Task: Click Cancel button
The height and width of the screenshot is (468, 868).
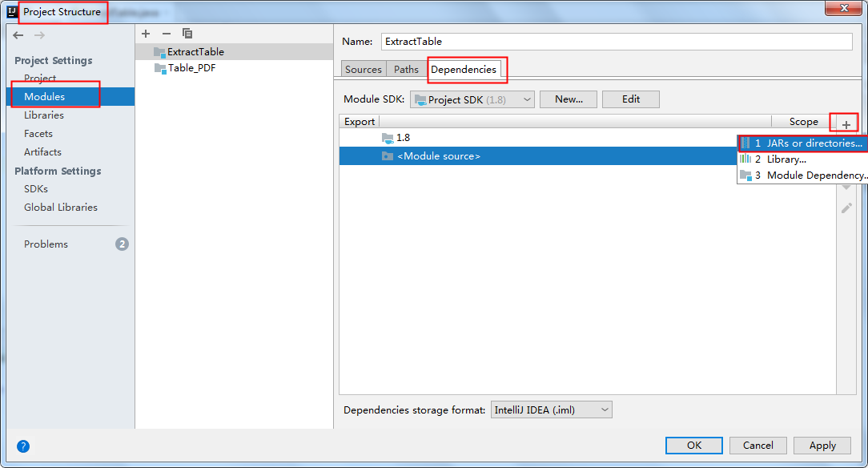Action: click(757, 446)
